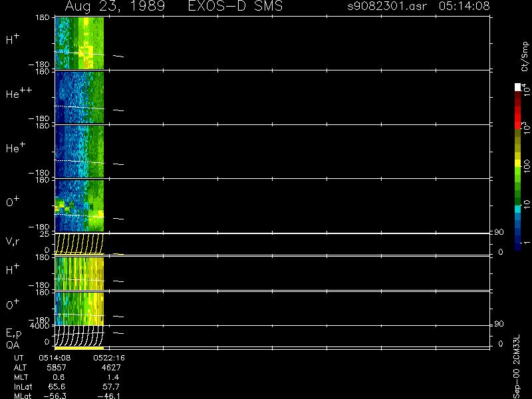Click MLat value '-56.3'
532x399 pixels.
click(x=55, y=396)
